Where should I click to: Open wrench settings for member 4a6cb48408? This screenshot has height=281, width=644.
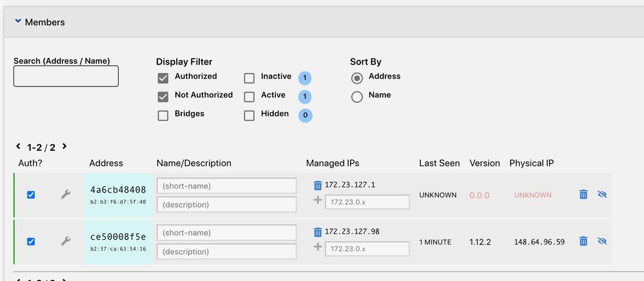65,194
